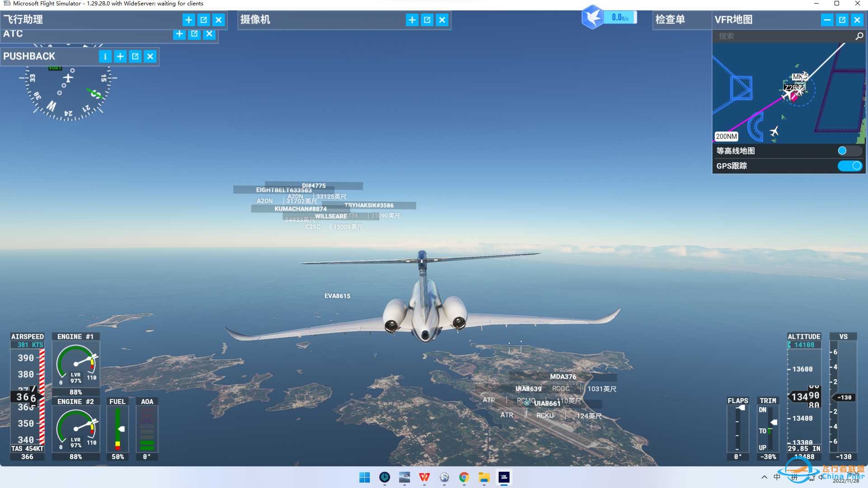Open WPS Office from the taskbar
The image size is (868, 488).
click(x=424, y=477)
